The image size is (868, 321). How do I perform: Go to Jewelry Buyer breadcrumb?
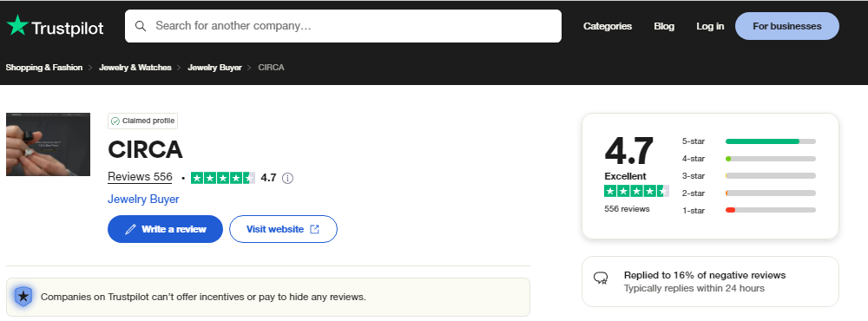(214, 68)
